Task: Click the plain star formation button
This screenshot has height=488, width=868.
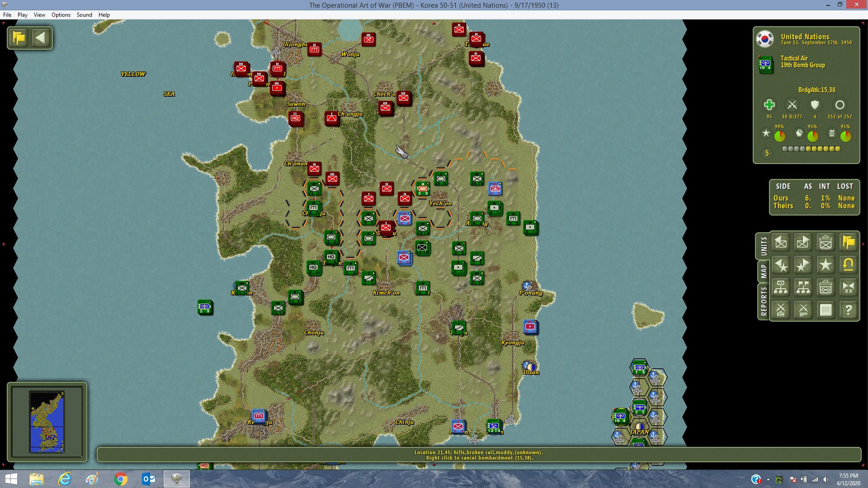Action: (x=826, y=265)
